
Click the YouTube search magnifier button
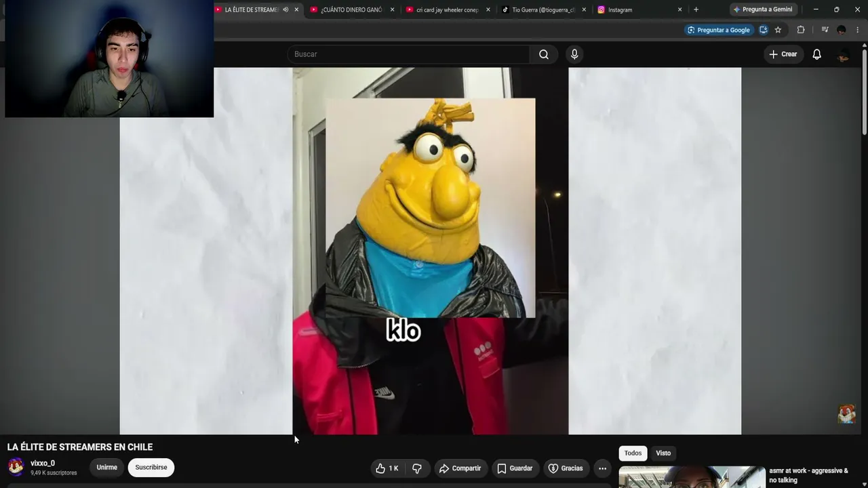pos(544,54)
